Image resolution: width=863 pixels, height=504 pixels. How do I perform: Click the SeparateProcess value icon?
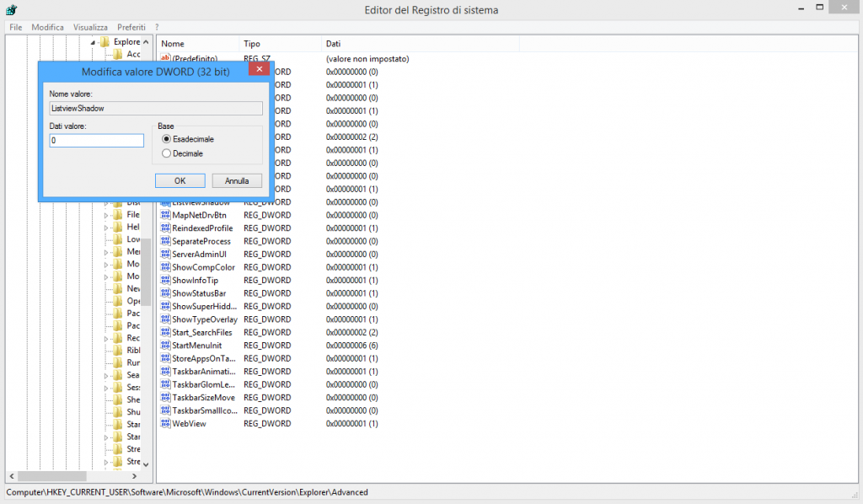pyautogui.click(x=165, y=241)
